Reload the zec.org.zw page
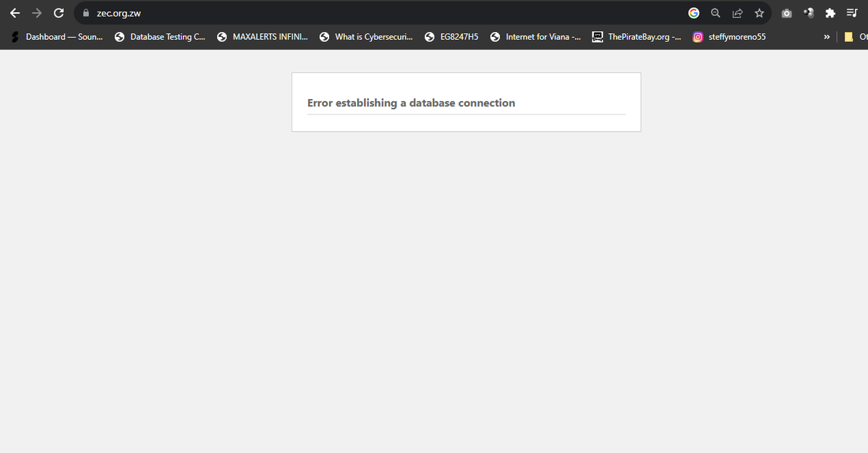 tap(59, 13)
